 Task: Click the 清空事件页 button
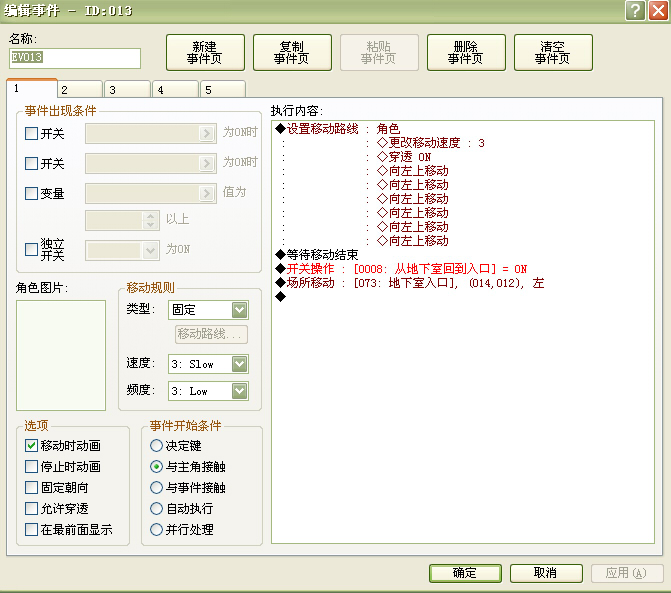[x=553, y=53]
